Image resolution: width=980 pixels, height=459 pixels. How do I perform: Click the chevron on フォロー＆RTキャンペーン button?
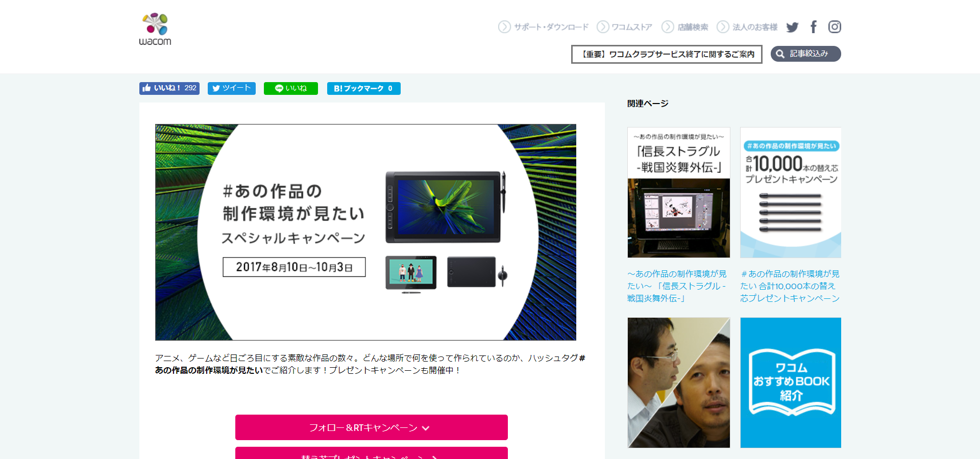coord(426,428)
